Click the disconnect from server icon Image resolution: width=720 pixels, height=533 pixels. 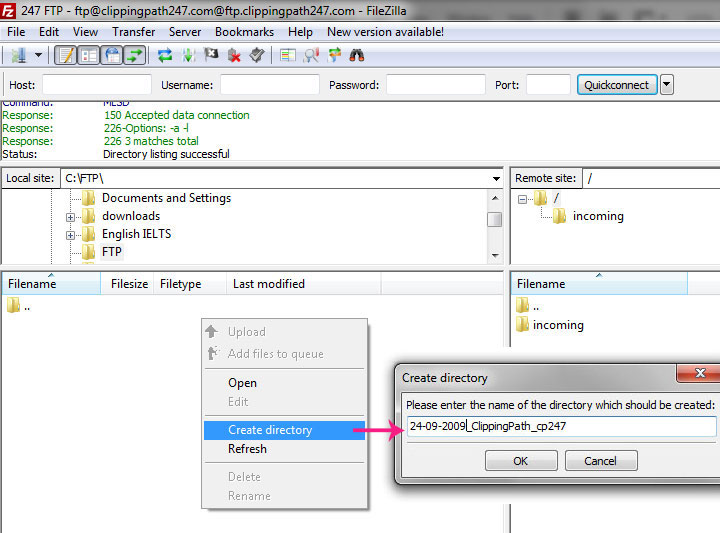pos(234,56)
